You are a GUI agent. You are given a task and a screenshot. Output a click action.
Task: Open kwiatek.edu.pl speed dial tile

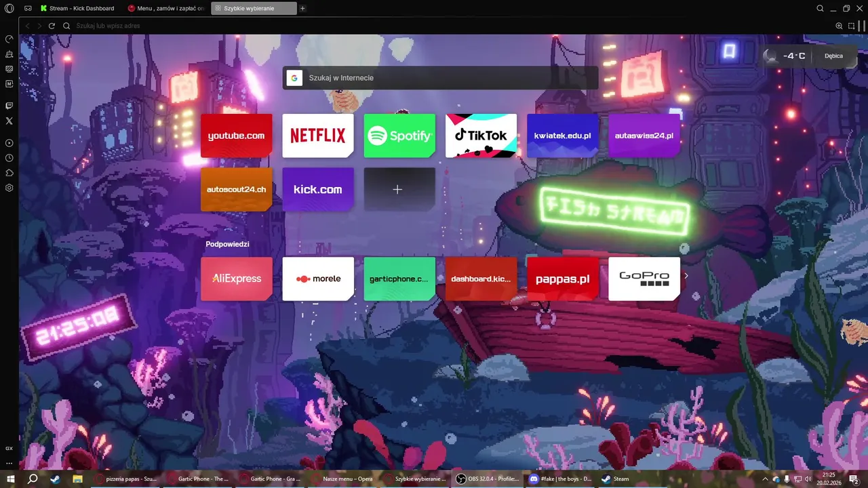point(563,136)
